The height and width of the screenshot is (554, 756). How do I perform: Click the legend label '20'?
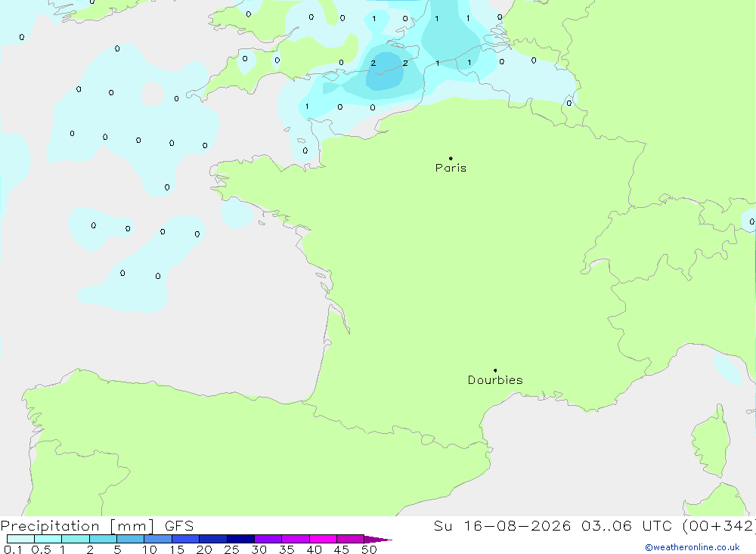[204, 549]
